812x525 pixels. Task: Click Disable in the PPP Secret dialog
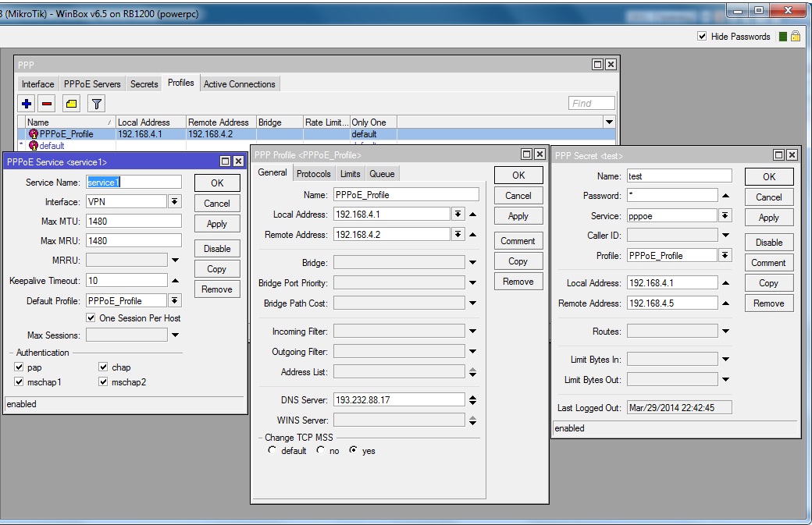coord(768,243)
